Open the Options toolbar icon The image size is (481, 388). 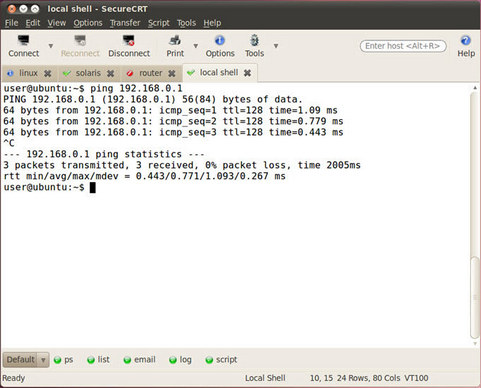pos(220,46)
